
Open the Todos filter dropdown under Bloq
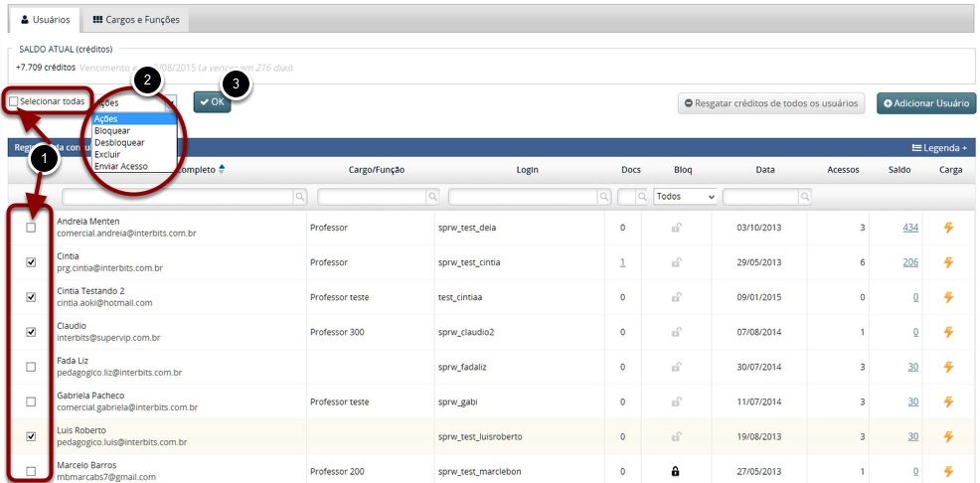pyautogui.click(x=685, y=197)
